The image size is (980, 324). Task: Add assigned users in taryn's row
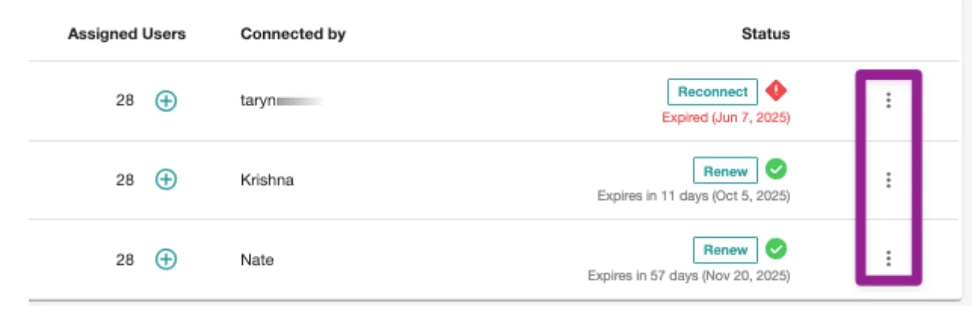pos(166,101)
